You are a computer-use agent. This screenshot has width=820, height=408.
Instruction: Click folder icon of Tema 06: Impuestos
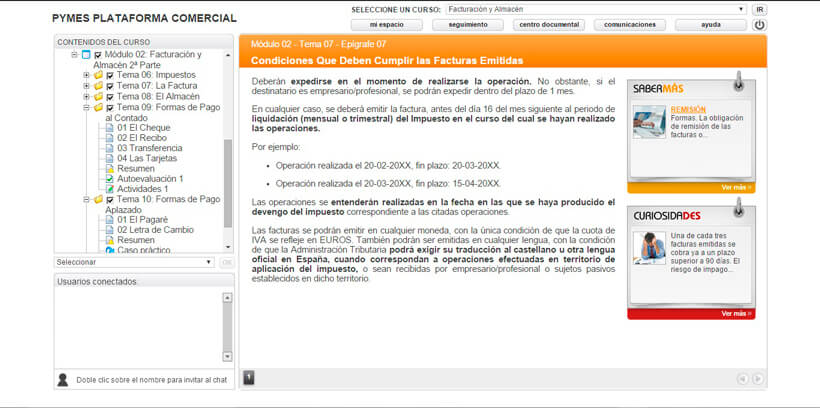pyautogui.click(x=98, y=75)
